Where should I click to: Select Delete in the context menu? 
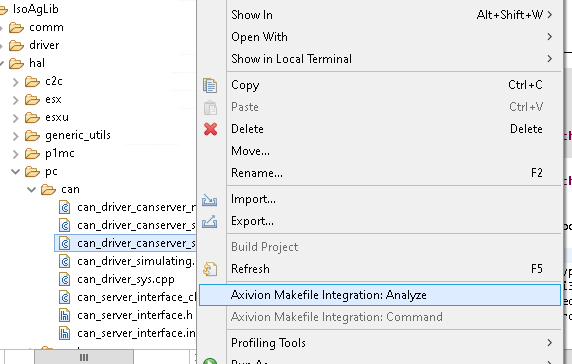tap(380, 129)
